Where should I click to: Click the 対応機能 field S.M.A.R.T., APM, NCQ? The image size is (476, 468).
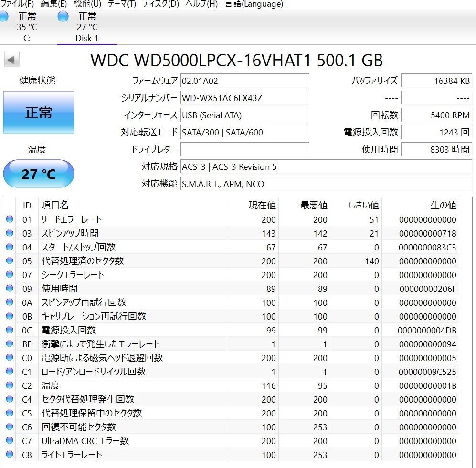point(327,184)
